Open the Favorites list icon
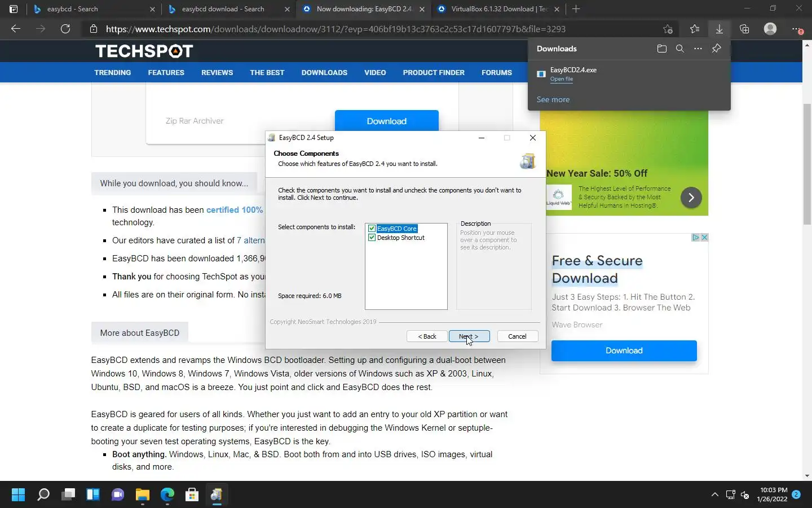 pyautogui.click(x=695, y=29)
